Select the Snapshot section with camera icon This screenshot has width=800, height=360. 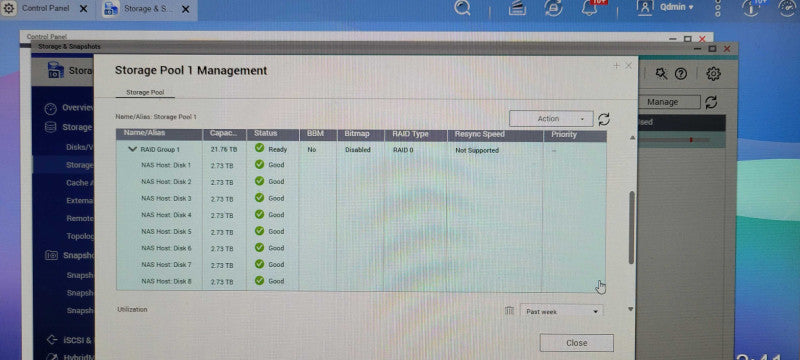coord(69,255)
